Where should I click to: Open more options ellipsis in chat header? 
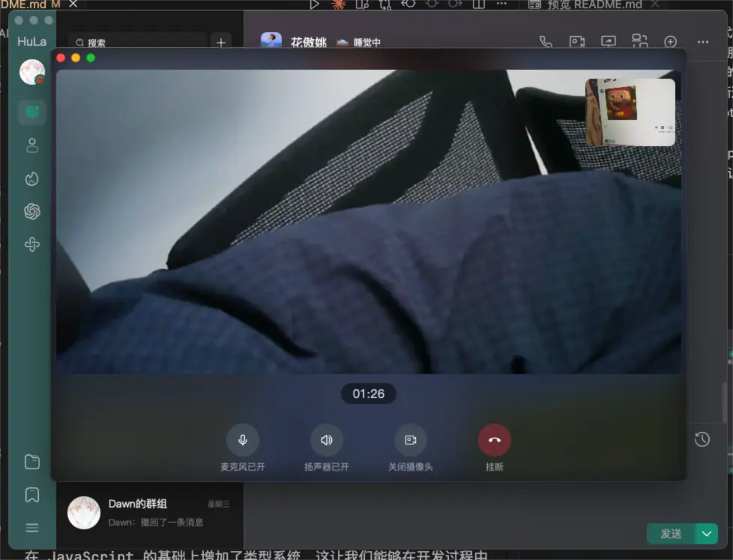(702, 42)
